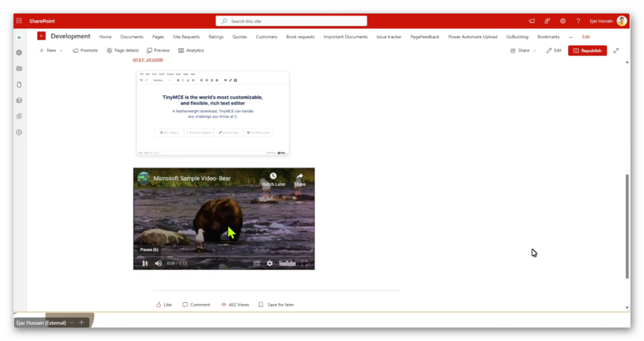
Task: Open the news icon in left rail
Action: point(19,68)
